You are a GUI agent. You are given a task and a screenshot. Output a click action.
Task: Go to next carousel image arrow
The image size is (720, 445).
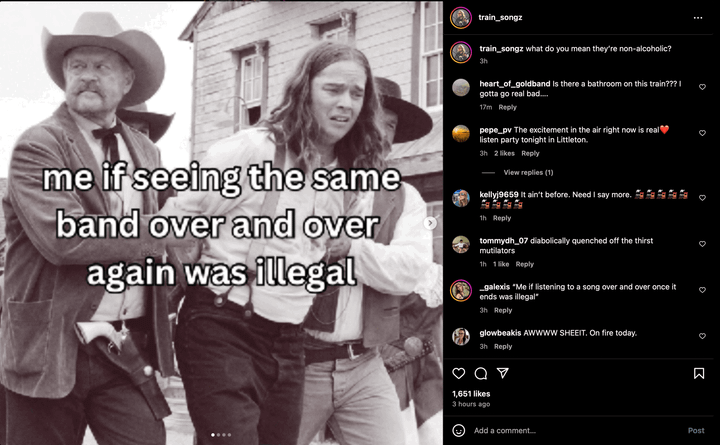pos(430,223)
